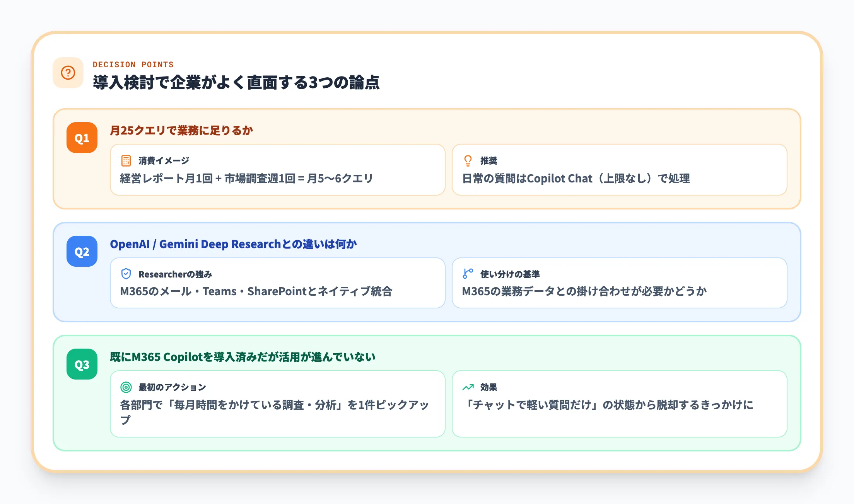854x504 pixels.
Task: Click the Q1 title 月25クエリで業務に足りるか
Action: (181, 131)
